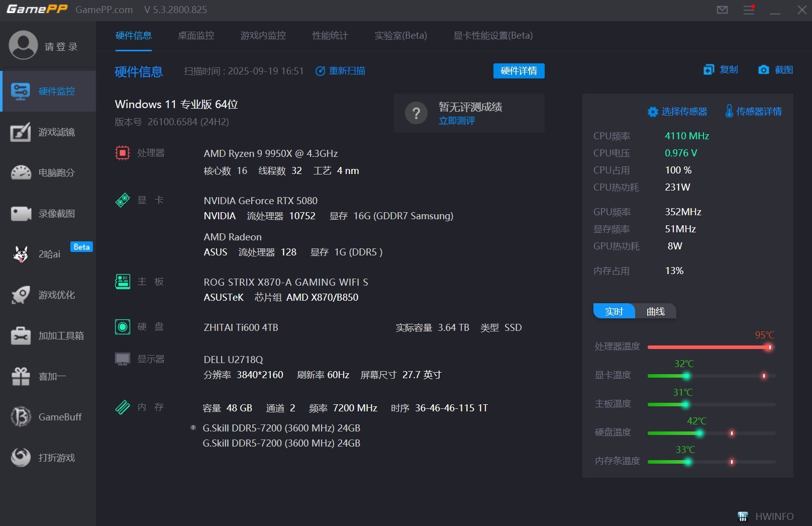Open the 游戏优化 optimizer

tap(48, 295)
